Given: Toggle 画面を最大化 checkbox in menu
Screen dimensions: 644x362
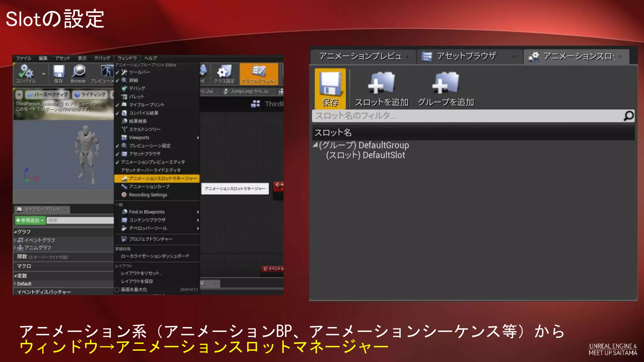Looking at the screenshot, I should 117,290.
